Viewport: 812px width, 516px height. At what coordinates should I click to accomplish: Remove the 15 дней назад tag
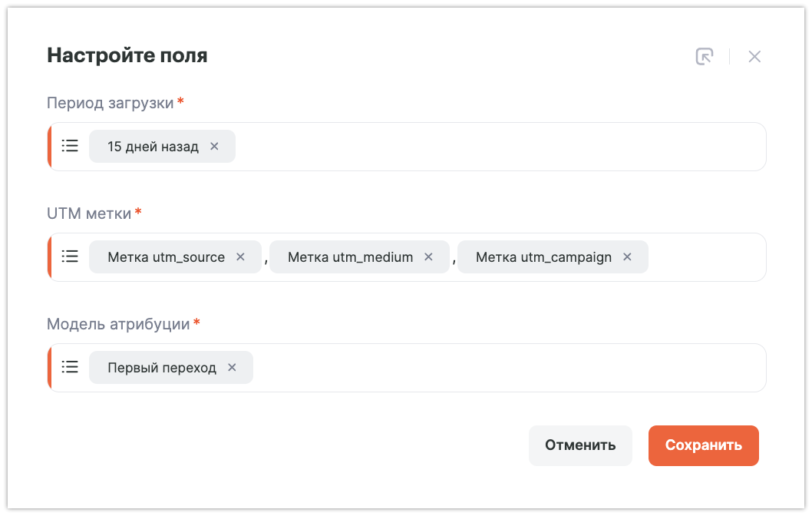pyautogui.click(x=214, y=147)
